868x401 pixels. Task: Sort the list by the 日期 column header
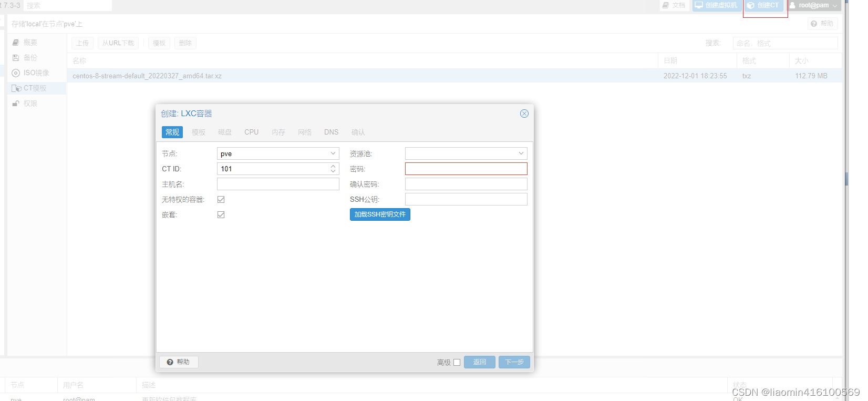pyautogui.click(x=697, y=61)
